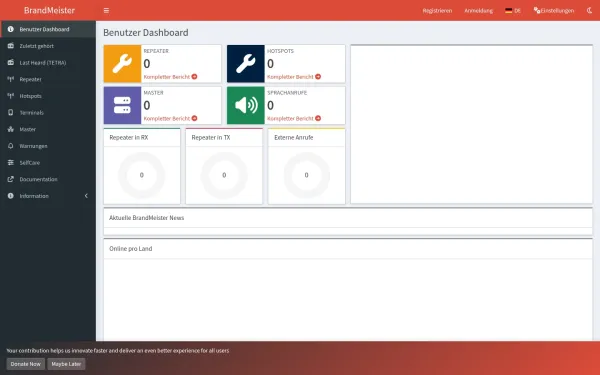Open Einstellungen settings menu
Viewport: 600px width, 375px height.
[554, 10]
